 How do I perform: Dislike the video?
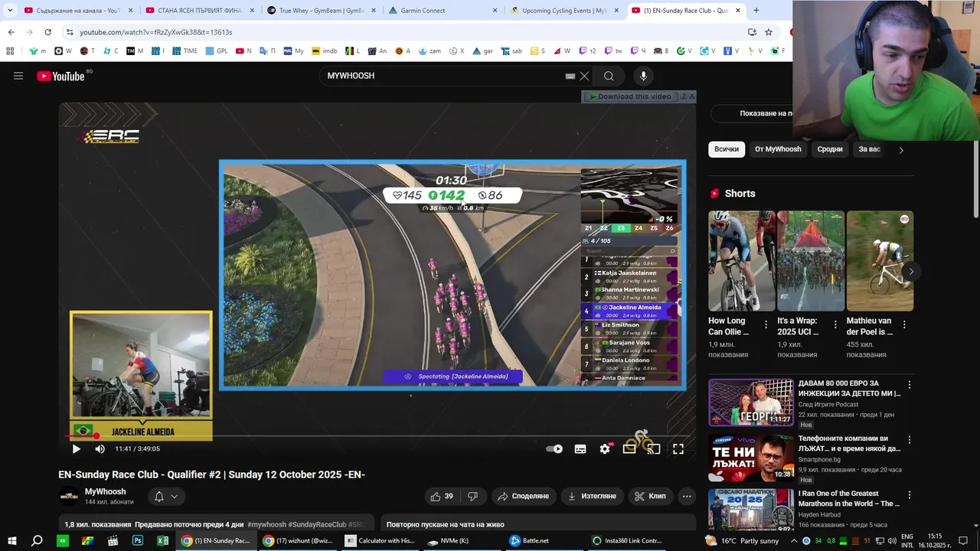[x=472, y=496]
